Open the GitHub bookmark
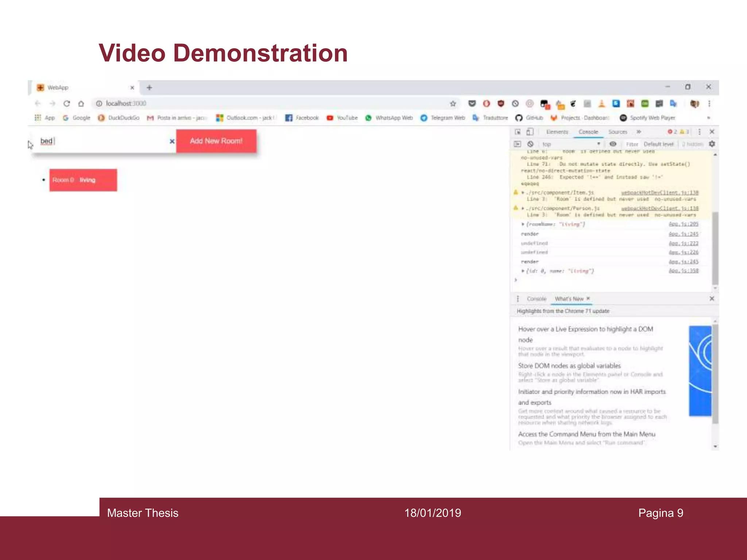Image resolution: width=747 pixels, height=560 pixels. (x=529, y=118)
